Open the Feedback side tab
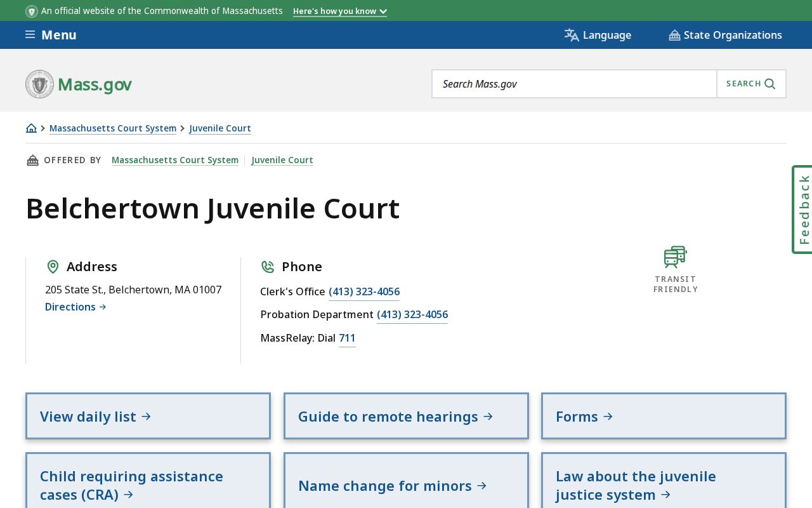The width and height of the screenshot is (812, 508). [x=802, y=210]
